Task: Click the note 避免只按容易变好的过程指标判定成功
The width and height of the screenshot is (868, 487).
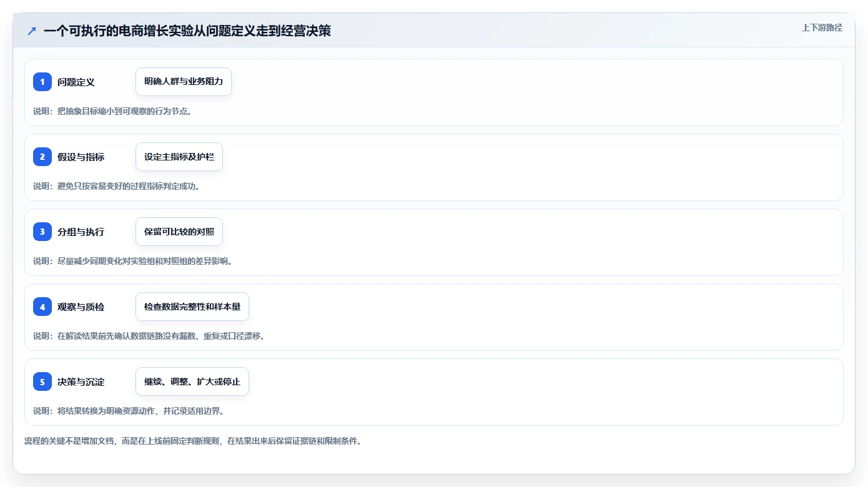Action: (116, 186)
